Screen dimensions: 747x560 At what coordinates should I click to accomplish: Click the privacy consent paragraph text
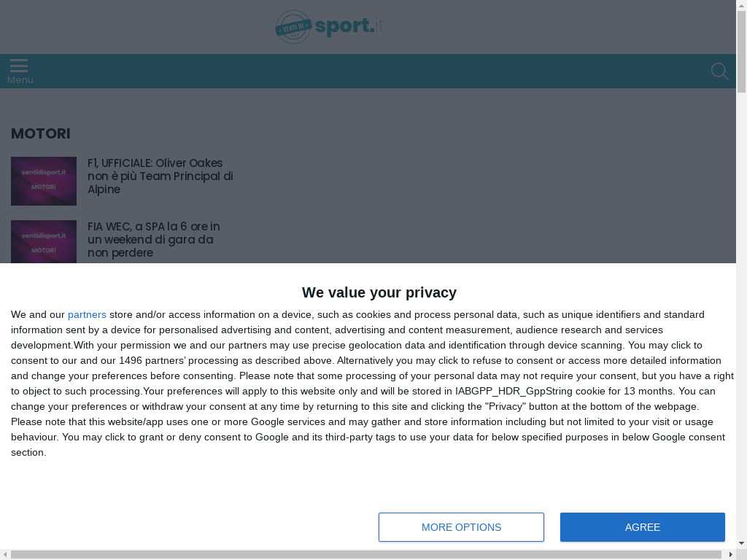pos(373,384)
